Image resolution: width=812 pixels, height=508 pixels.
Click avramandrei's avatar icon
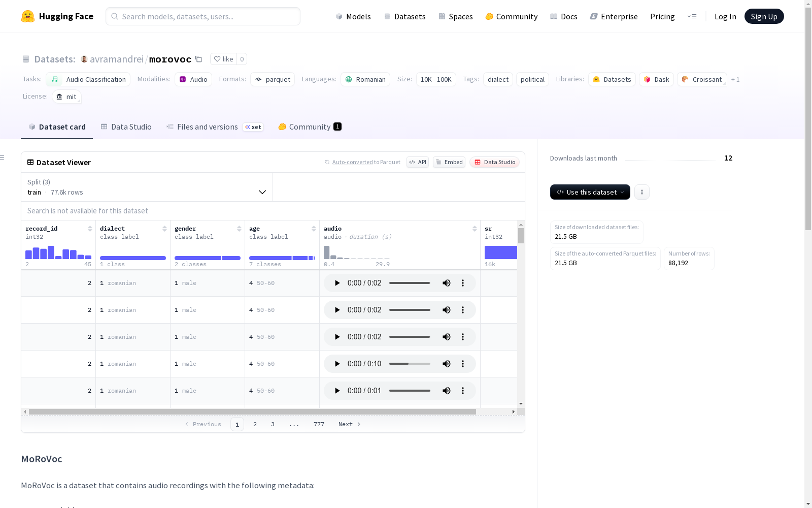84,59
